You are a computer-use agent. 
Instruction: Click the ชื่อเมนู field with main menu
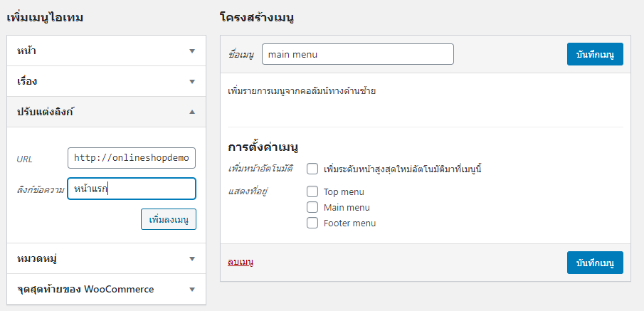point(358,54)
